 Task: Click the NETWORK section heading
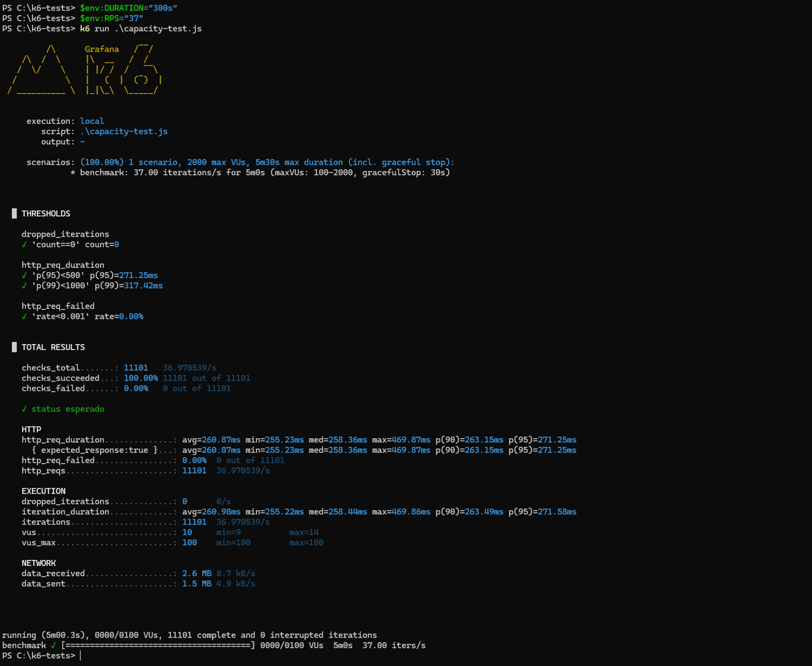click(x=39, y=563)
